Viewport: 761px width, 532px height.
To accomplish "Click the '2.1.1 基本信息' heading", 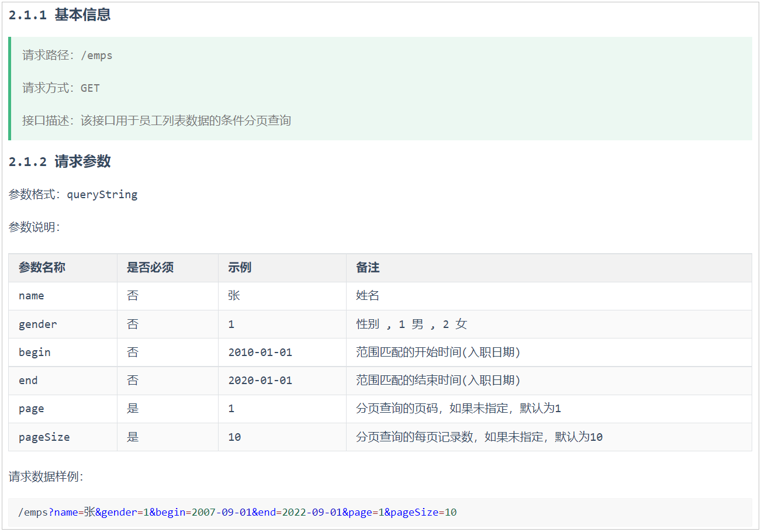I will [60, 15].
